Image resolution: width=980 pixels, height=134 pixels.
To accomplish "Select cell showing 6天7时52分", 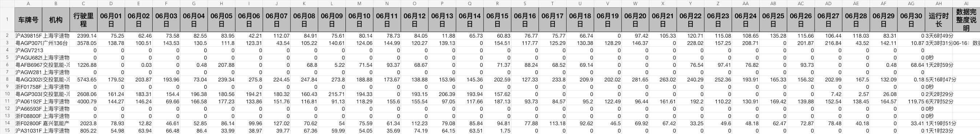I will coord(939,102).
